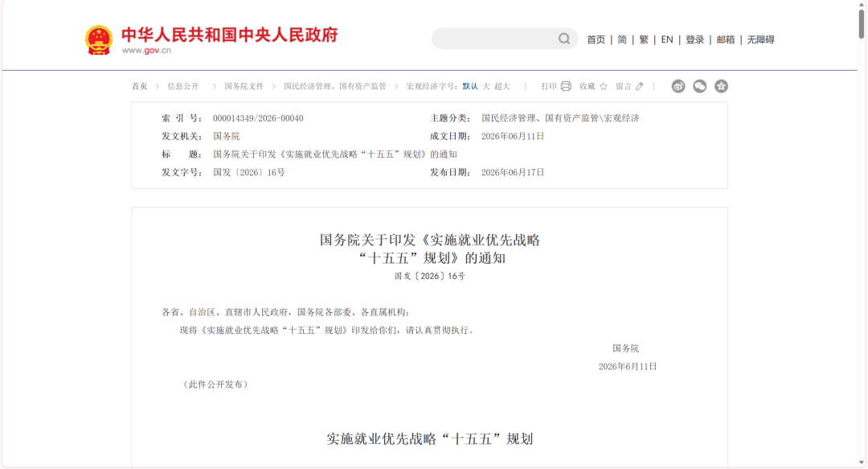Click the favorite star outline icon
Image resolution: width=868 pixels, height=469 pixels.
[x=604, y=86]
